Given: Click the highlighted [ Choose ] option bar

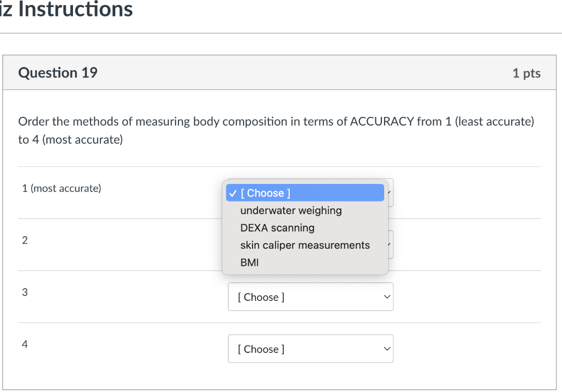Looking at the screenshot, I should (305, 193).
